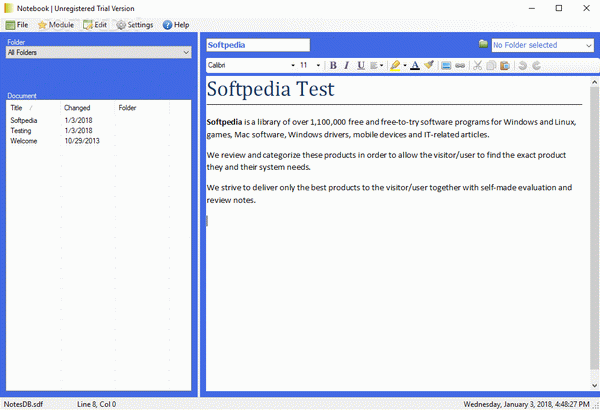The image size is (600, 410).
Task: Open the highlight color dropdown arrow
Action: coord(405,65)
